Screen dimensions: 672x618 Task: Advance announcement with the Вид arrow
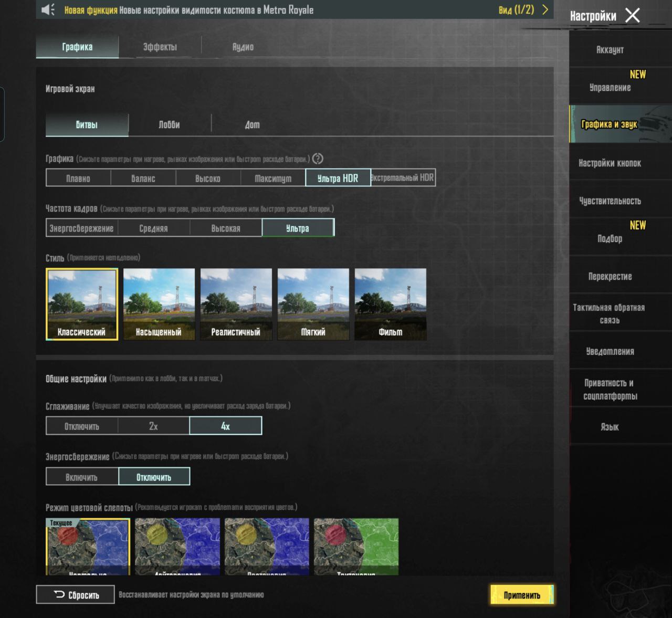tap(545, 10)
